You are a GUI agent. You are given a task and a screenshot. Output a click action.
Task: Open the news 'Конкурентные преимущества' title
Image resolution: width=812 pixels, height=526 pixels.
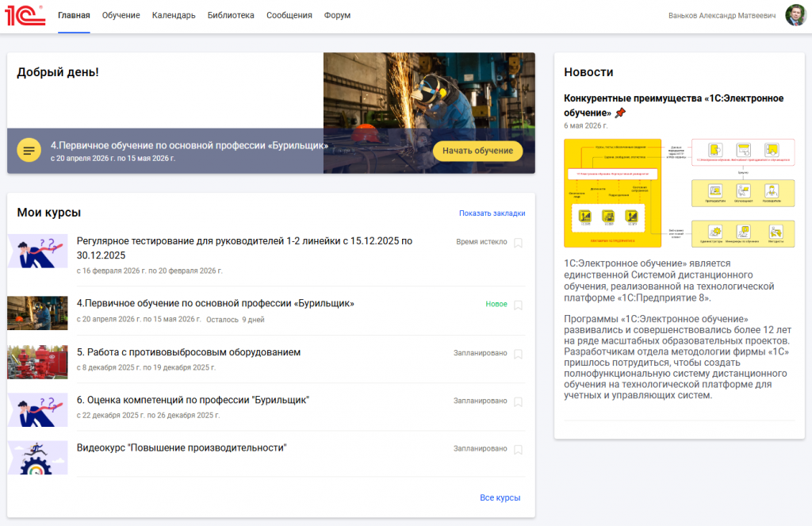(673, 106)
